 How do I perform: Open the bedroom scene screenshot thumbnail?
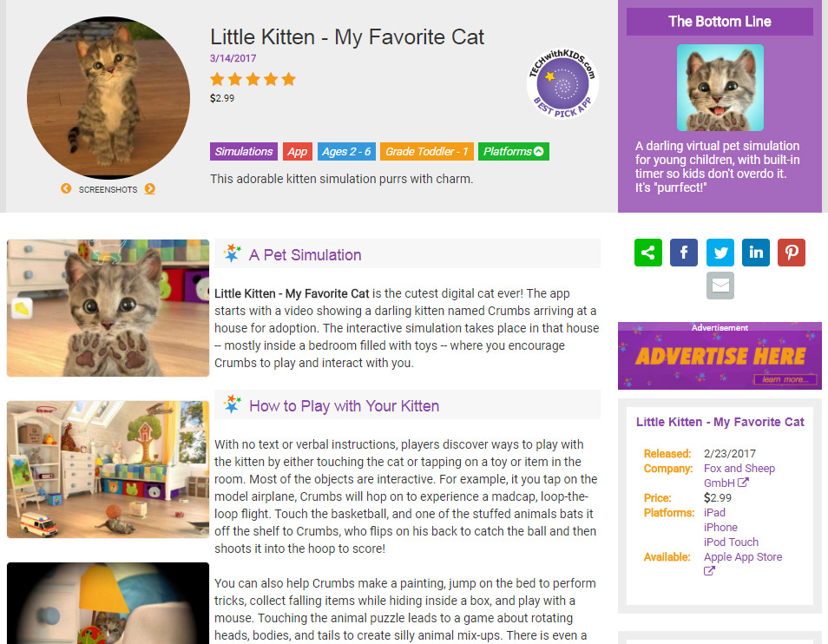point(108,470)
